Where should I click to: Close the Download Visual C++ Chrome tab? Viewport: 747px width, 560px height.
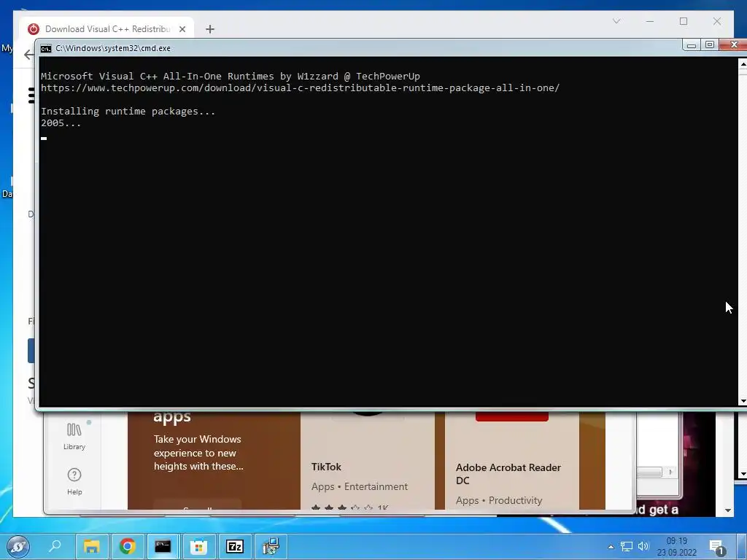[182, 29]
